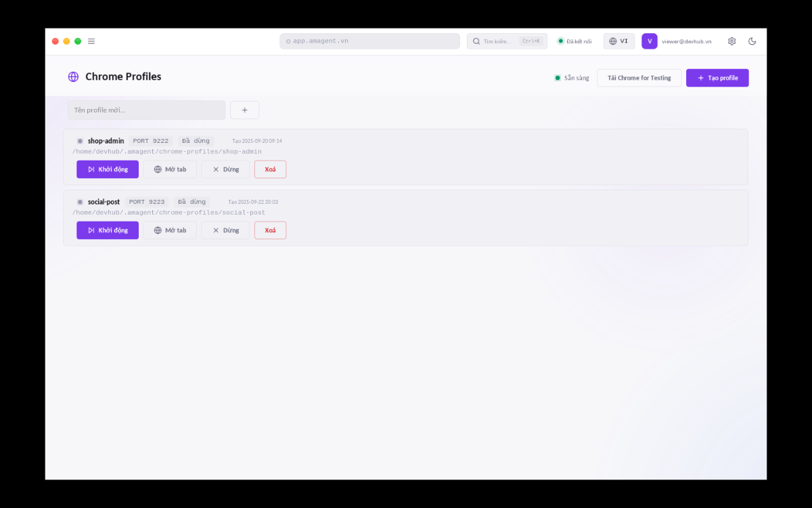Open the VI language selector
The image size is (812, 508).
coord(619,41)
